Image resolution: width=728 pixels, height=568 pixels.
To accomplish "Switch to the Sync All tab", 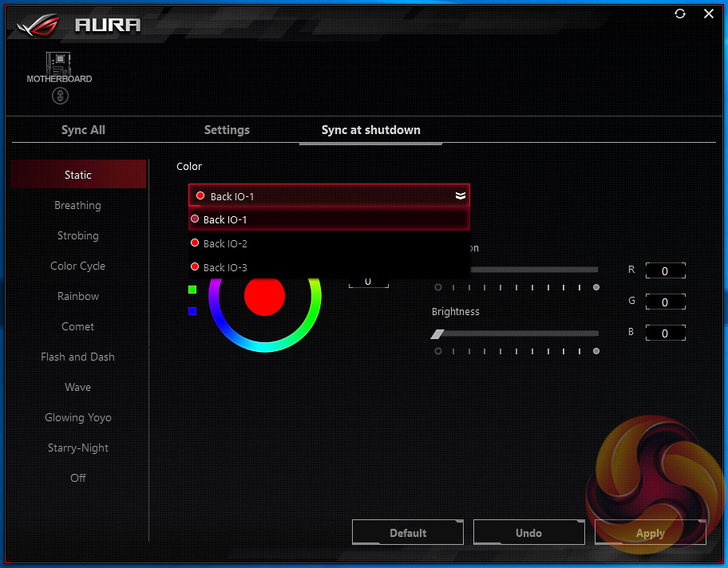I will (x=83, y=130).
